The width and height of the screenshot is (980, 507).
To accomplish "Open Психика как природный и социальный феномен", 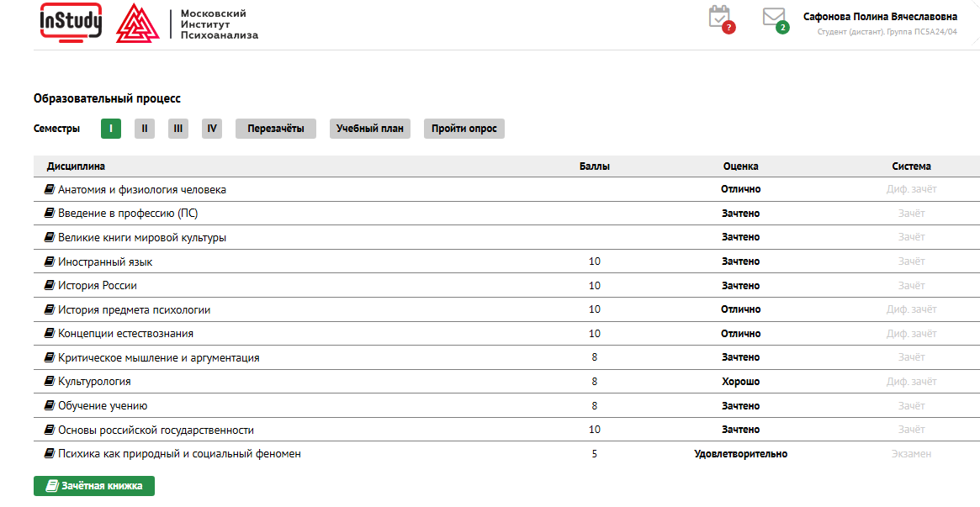I will [179, 454].
